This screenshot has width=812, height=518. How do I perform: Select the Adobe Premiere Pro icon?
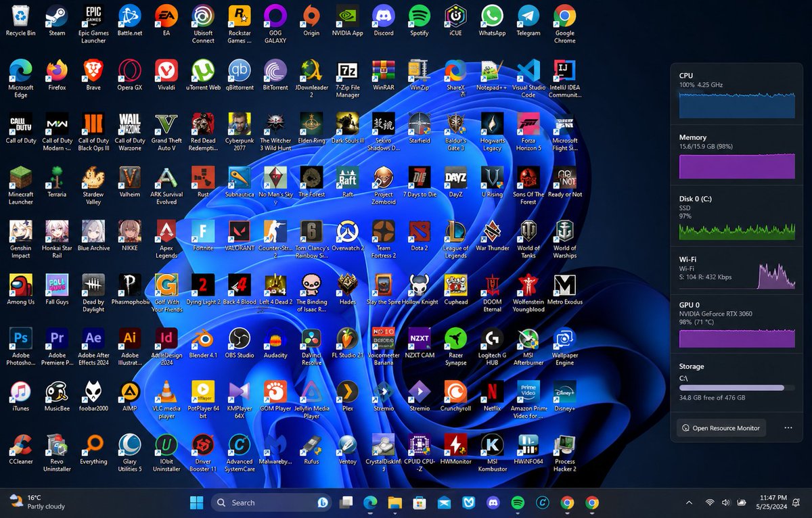tap(57, 346)
